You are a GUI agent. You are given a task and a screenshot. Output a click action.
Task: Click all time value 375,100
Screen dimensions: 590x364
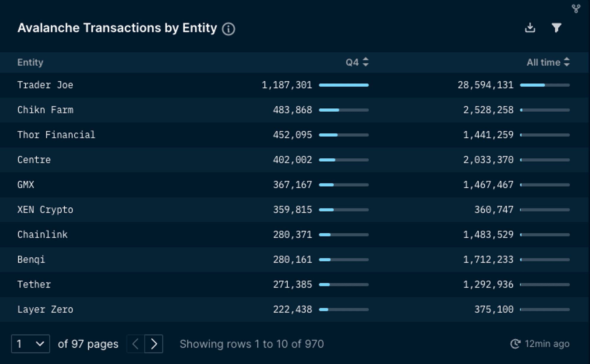(x=494, y=309)
